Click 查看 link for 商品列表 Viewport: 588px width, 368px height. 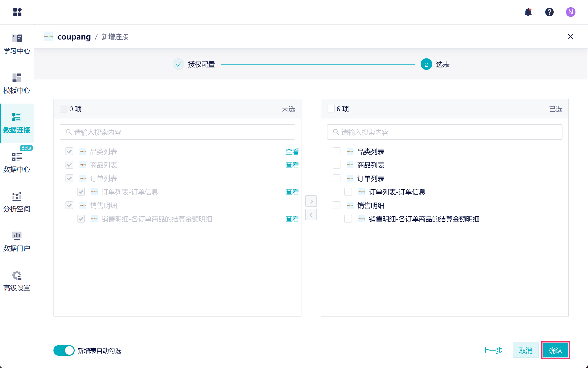[x=292, y=165]
